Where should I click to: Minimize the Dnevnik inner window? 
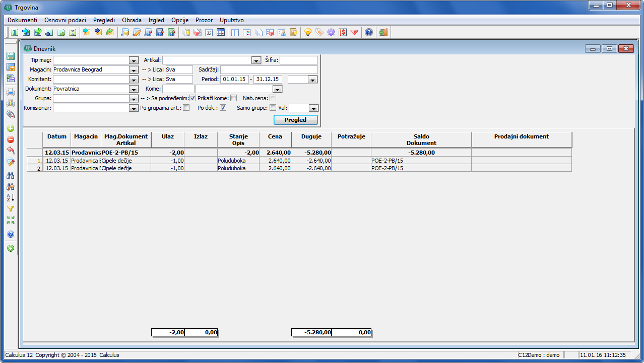pyautogui.click(x=593, y=49)
